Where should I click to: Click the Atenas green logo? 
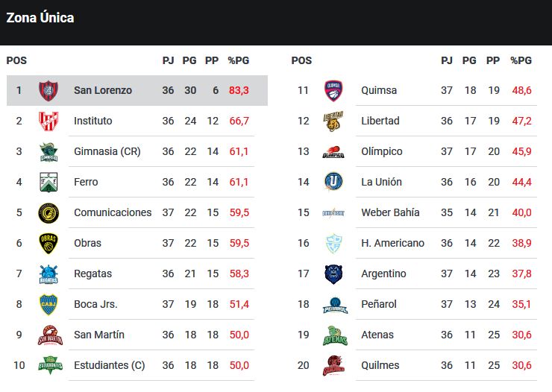coord(335,335)
